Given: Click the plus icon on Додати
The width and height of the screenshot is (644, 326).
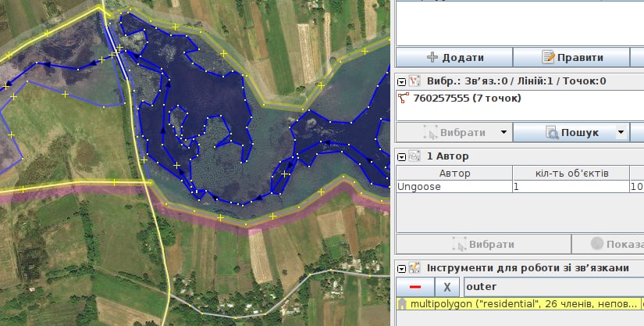Looking at the screenshot, I should tap(432, 57).
